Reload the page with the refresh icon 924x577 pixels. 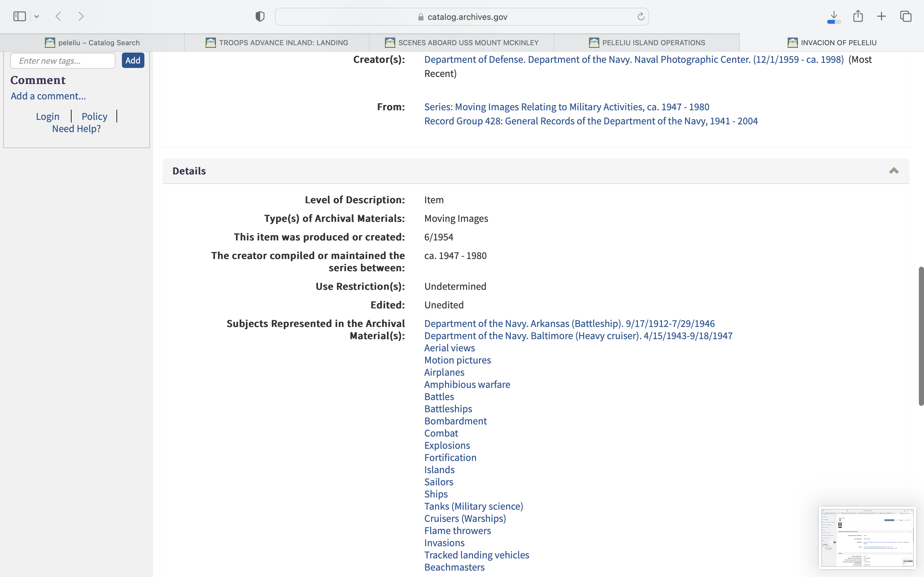click(x=641, y=16)
